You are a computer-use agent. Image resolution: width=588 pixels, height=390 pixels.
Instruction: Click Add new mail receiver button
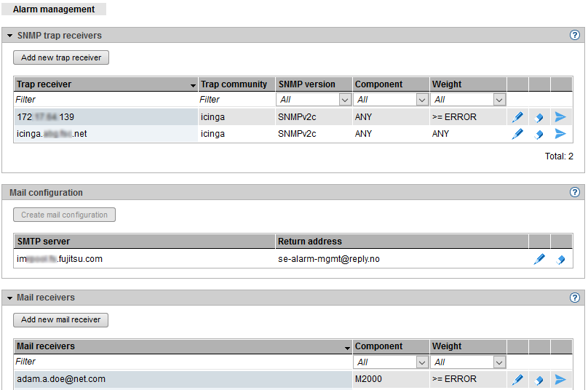coord(61,319)
